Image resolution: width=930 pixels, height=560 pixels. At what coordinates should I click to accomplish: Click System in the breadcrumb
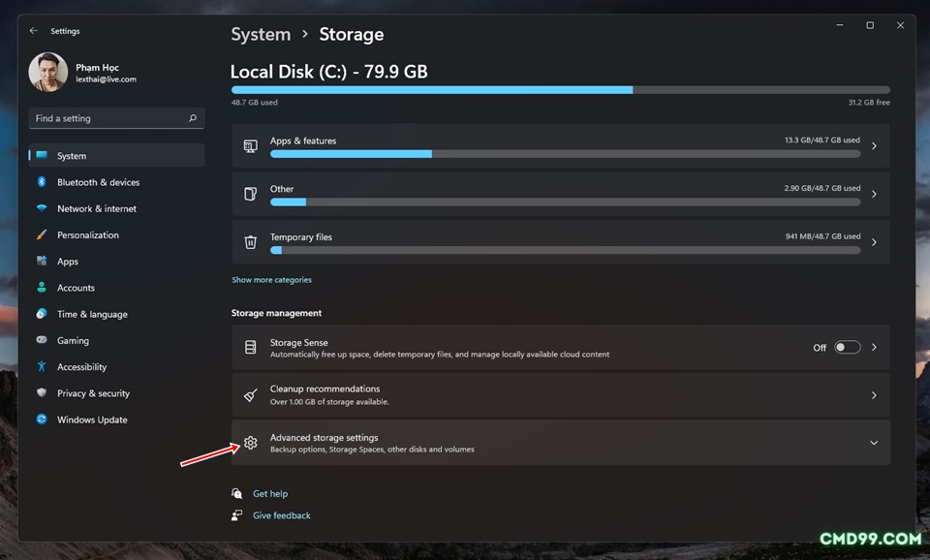[261, 35]
